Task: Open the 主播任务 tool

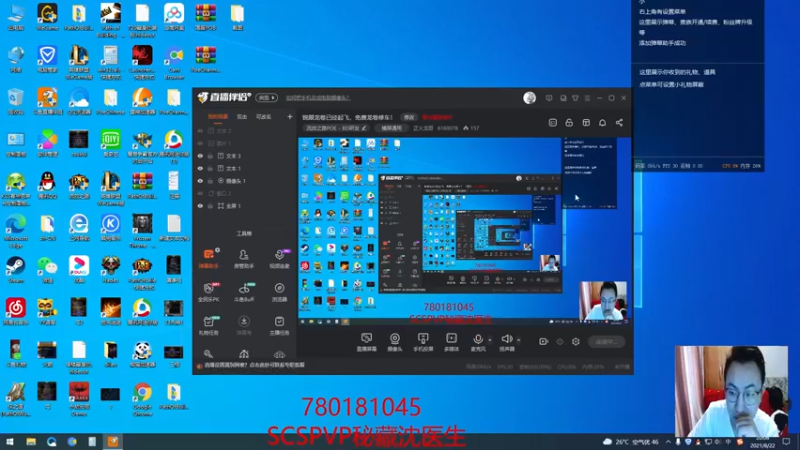Action: click(279, 325)
